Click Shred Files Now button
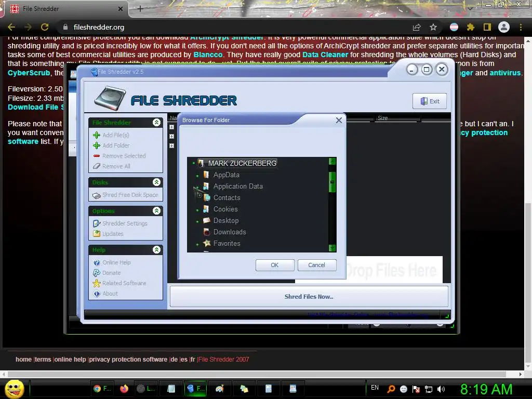This screenshot has width=532, height=399. point(309,297)
